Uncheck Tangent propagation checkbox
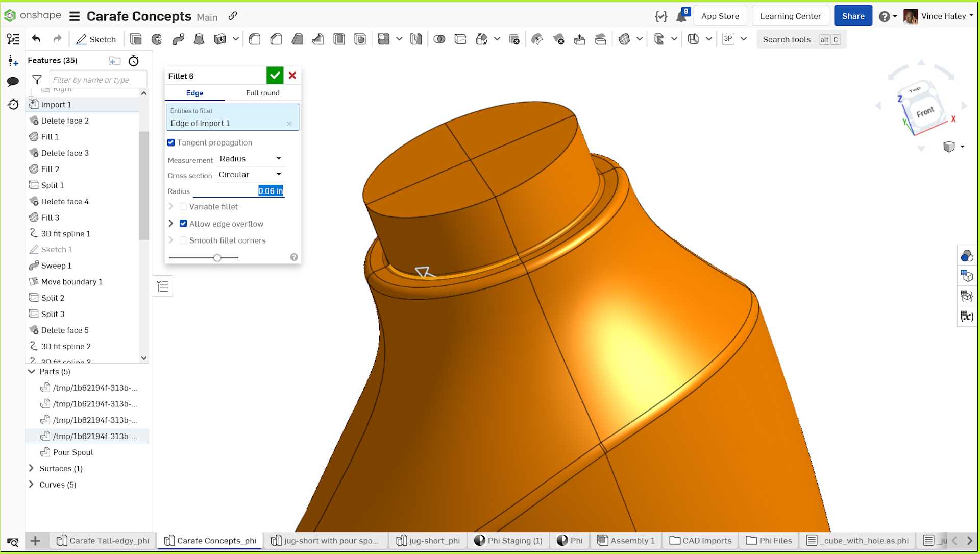 [171, 142]
